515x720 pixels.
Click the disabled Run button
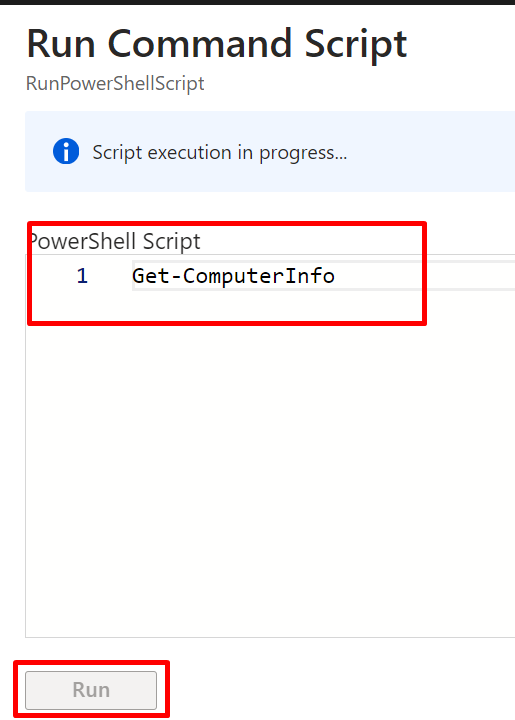point(91,690)
